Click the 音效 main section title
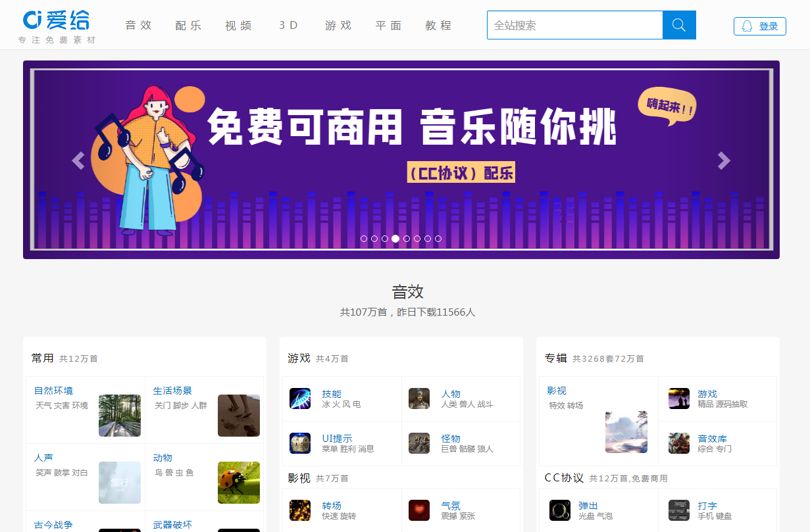The height and width of the screenshot is (532, 810). point(408,292)
